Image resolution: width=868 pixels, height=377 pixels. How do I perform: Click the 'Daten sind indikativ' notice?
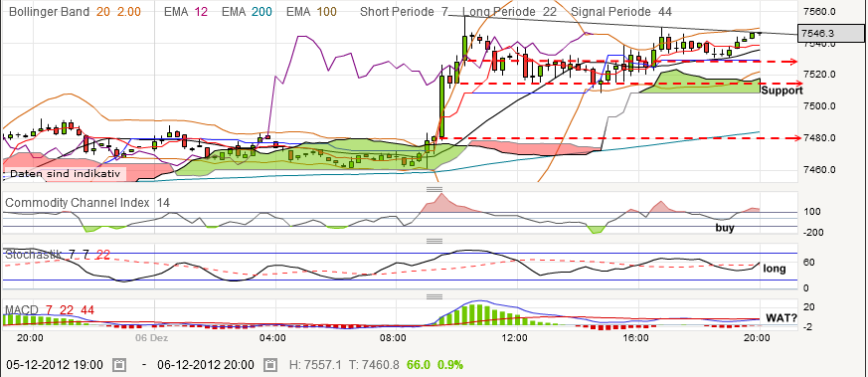(x=65, y=174)
